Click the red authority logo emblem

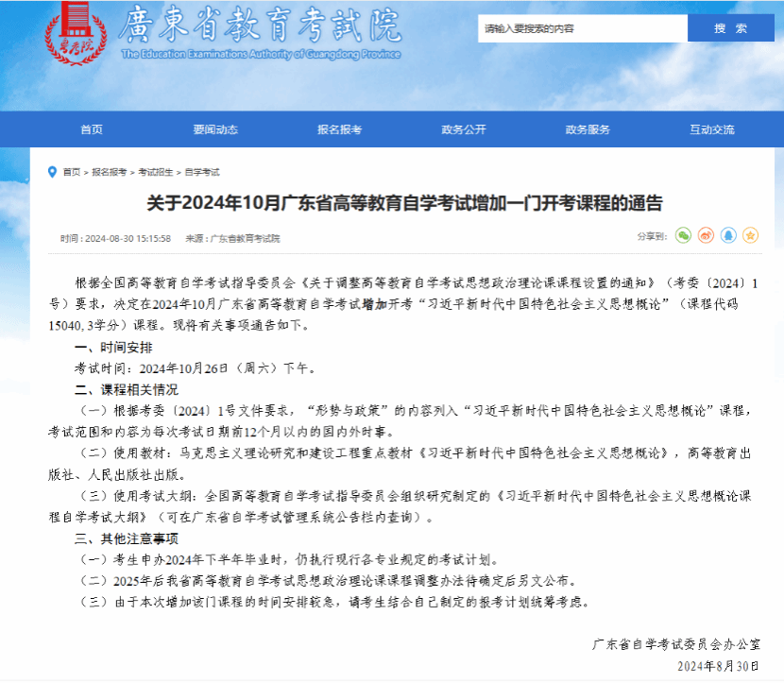[x=76, y=35]
